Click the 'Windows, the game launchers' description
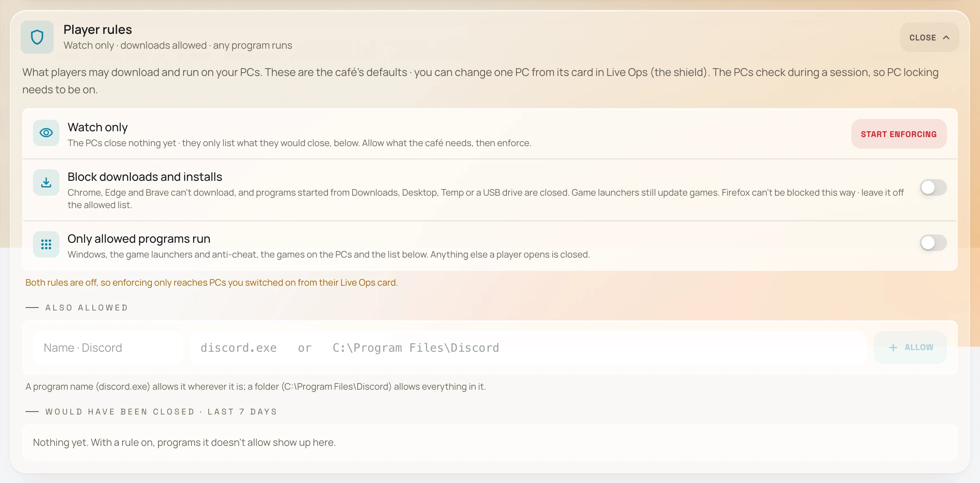The height and width of the screenshot is (483, 980). pos(329,254)
